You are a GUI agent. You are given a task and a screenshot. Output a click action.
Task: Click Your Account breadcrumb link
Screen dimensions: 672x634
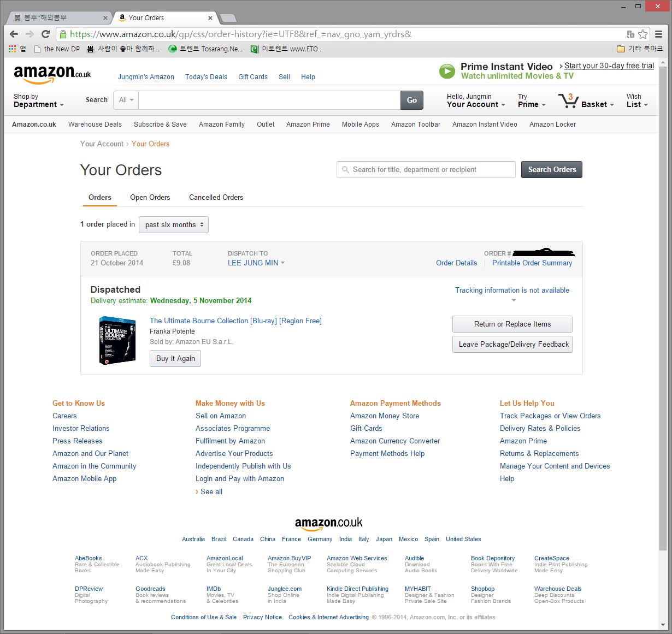point(102,144)
